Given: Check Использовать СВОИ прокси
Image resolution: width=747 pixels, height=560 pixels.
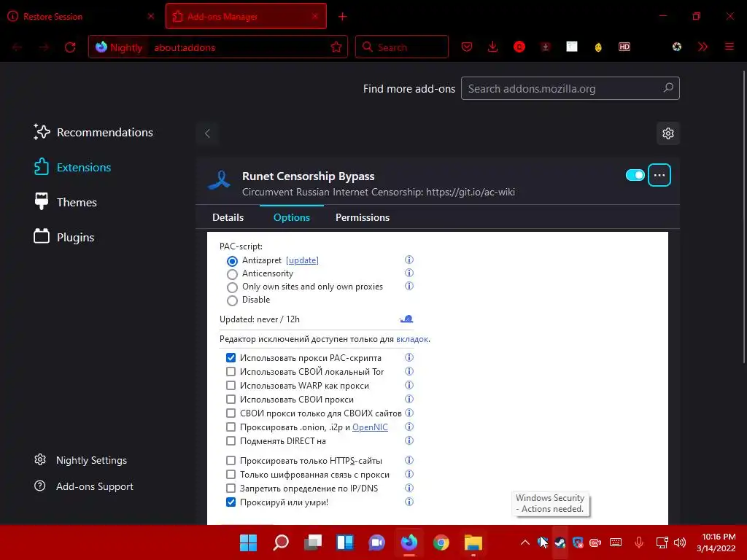Looking at the screenshot, I should click(x=231, y=399).
